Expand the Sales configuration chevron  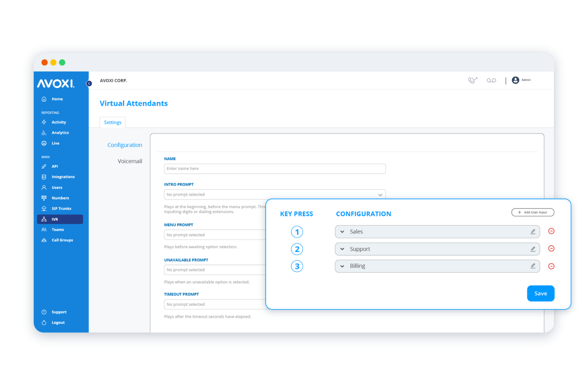342,232
